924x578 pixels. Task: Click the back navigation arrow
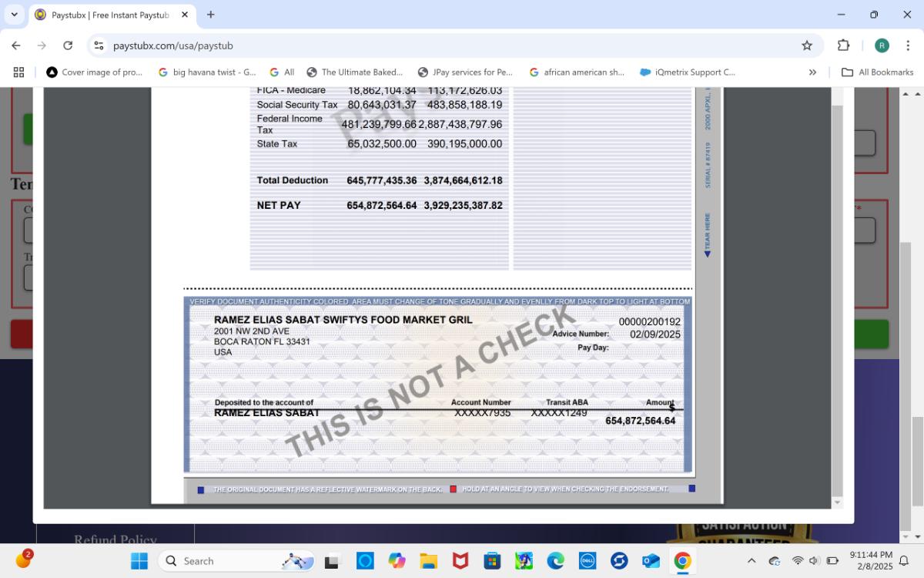(16, 45)
